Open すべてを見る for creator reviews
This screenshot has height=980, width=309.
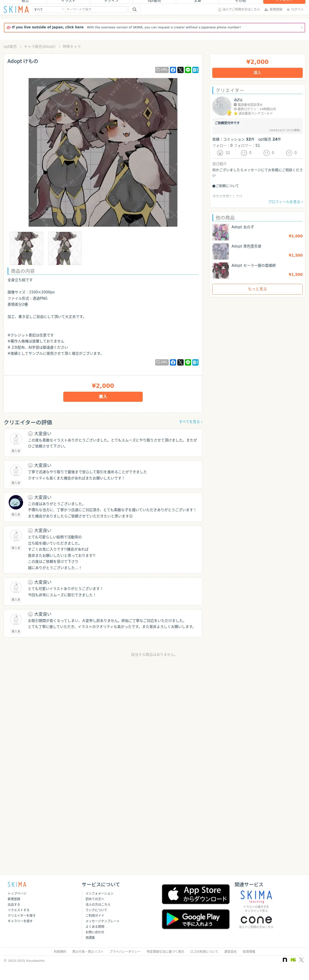[191, 422]
